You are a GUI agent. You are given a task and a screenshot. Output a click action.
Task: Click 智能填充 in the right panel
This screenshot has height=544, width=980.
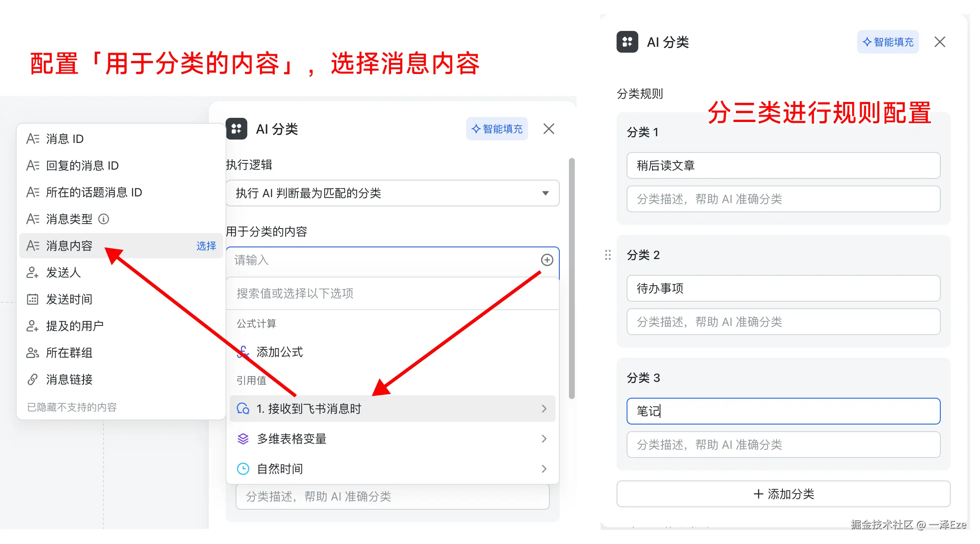(x=888, y=42)
